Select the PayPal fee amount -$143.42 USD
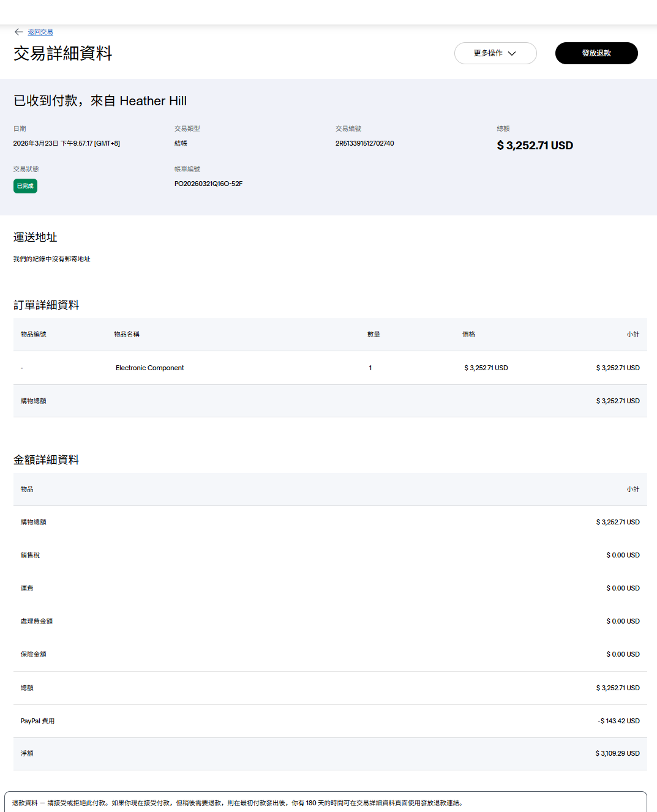Screen dimensions: 657x812 coord(618,721)
